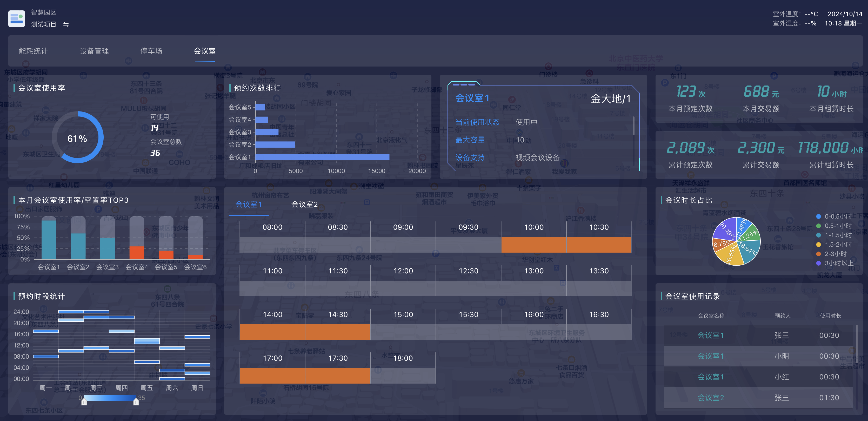Click the 10:00 booked orange time slot
This screenshot has height=421, width=868.
point(533,245)
